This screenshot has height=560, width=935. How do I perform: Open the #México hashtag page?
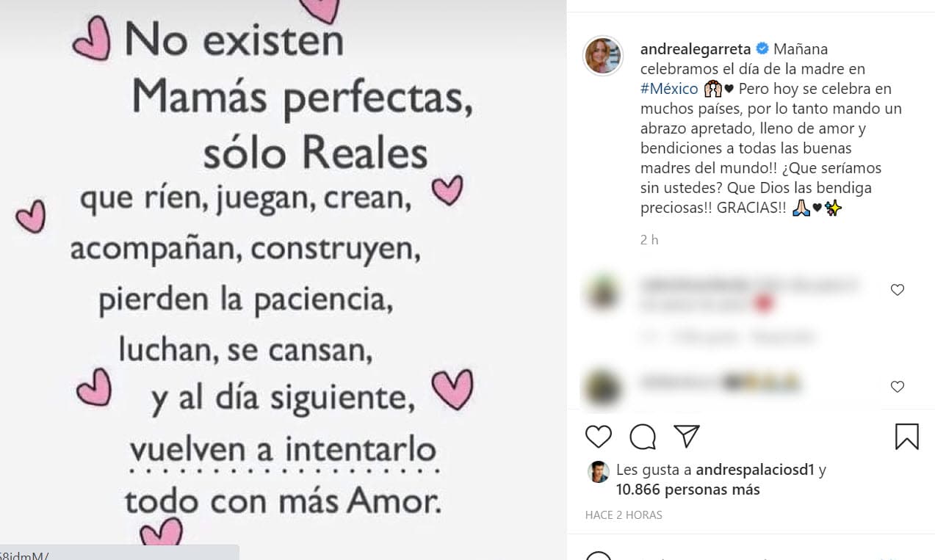667,88
